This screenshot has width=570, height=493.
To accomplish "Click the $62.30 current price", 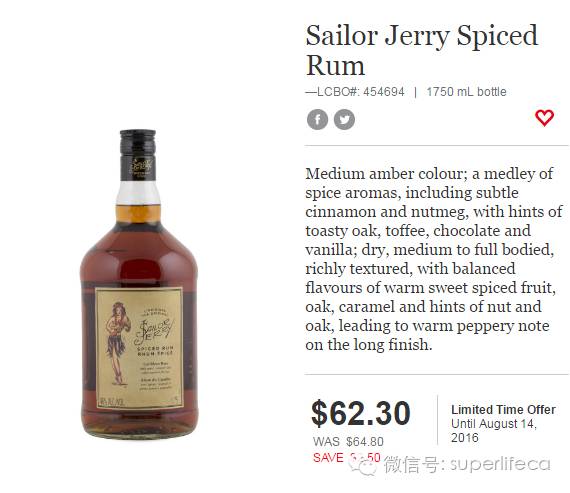I will [x=361, y=413].
